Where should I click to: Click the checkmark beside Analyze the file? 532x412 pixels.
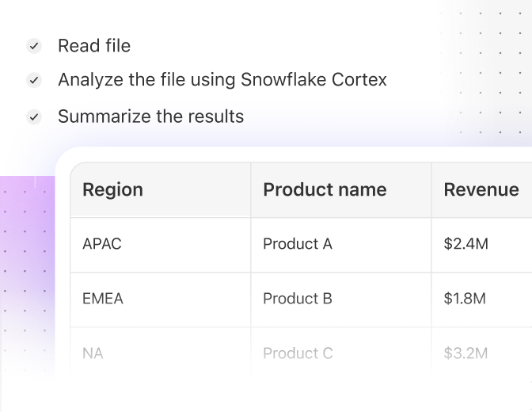[34, 80]
